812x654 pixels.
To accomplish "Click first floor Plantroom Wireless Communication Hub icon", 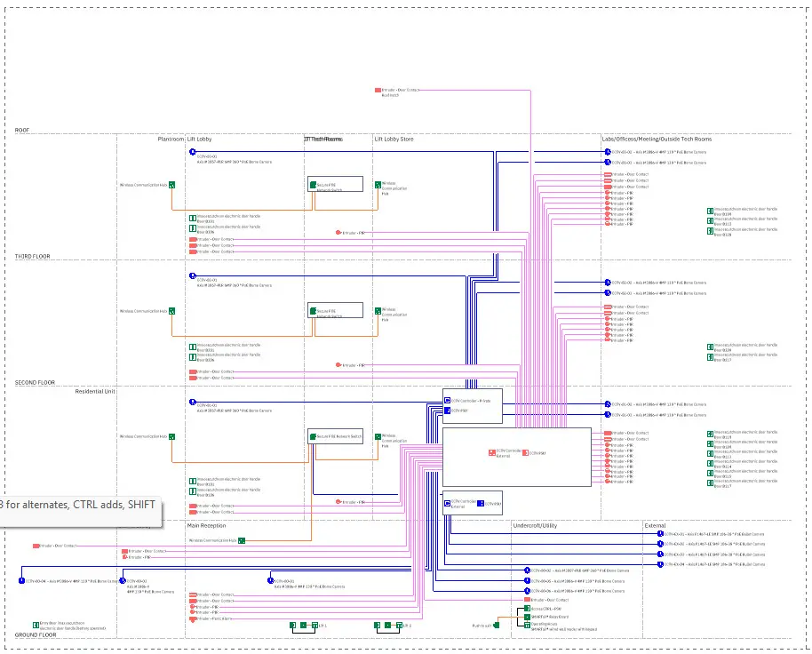I will 172,437.
